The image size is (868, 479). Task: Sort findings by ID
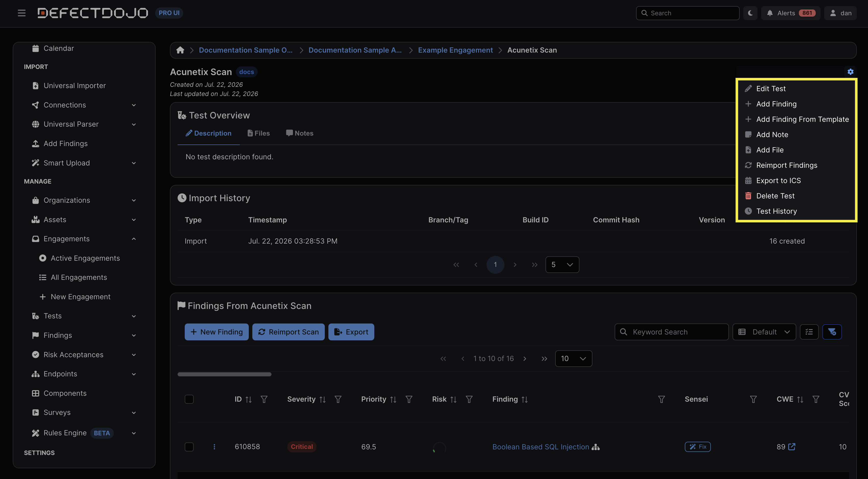pyautogui.click(x=249, y=399)
